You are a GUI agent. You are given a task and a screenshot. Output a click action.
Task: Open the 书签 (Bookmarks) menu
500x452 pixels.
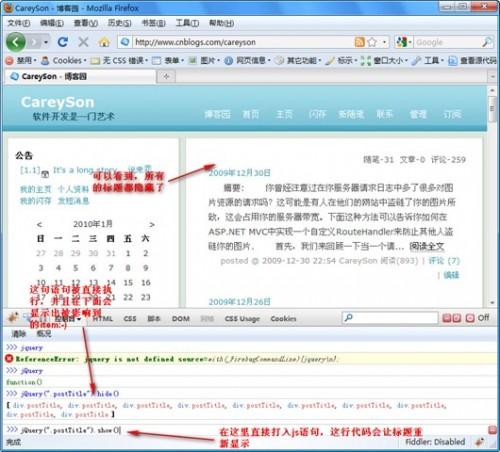click(154, 23)
